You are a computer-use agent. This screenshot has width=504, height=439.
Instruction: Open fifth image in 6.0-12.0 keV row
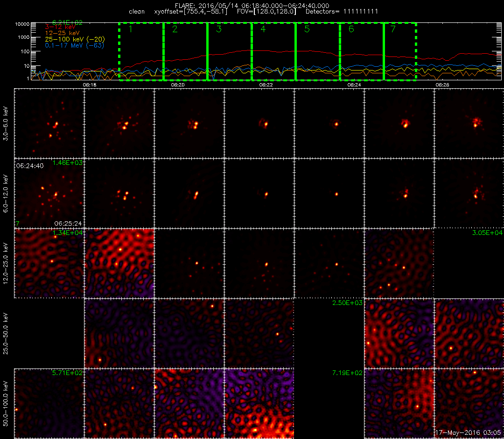[x=329, y=193]
